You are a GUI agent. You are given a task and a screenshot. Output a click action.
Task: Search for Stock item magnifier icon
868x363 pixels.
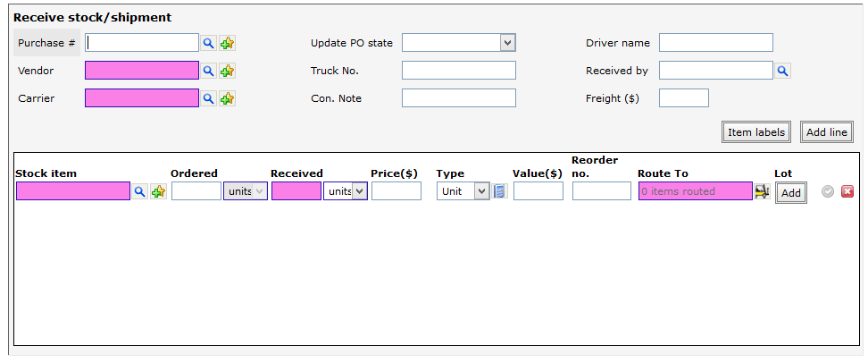(x=140, y=191)
